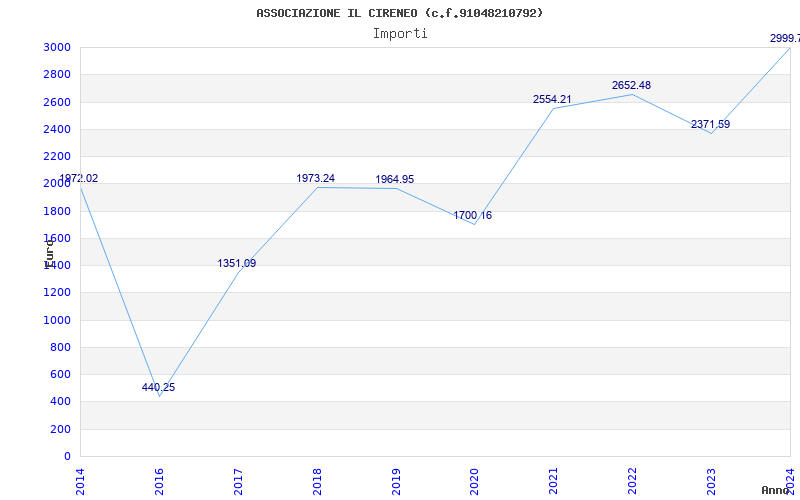Viewport: 800px width, 500px height.
Task: Click the 2023 x-axis year label
Action: [x=712, y=482]
